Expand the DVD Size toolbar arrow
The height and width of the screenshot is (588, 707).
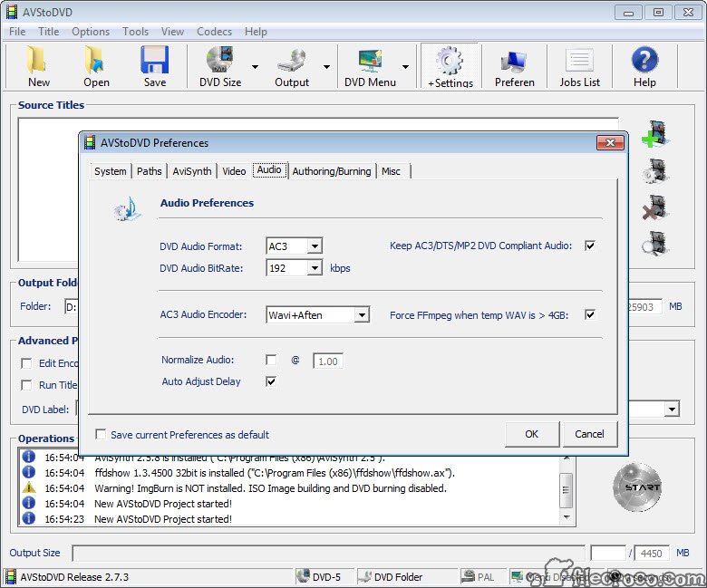256,67
